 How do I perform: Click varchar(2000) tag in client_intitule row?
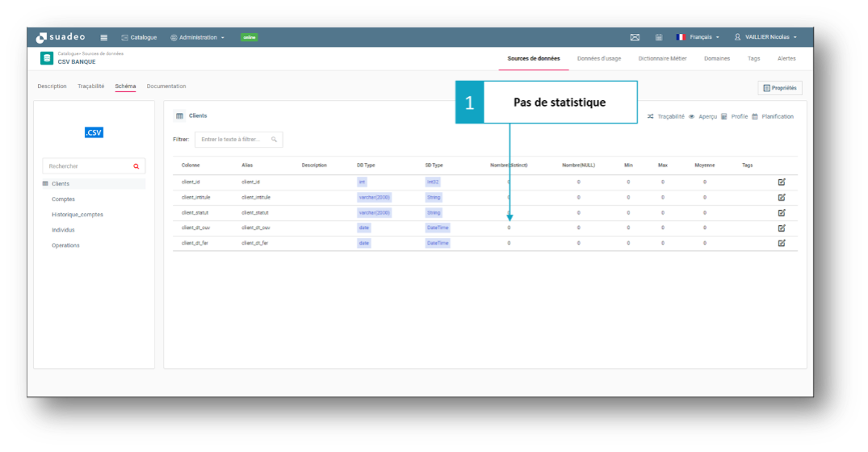374,198
